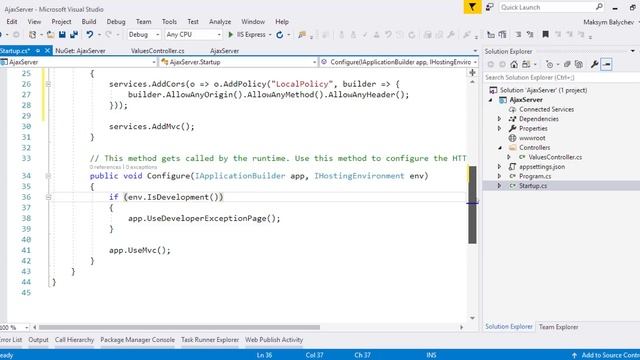Switch to the Team Explorer tab
This screenshot has height=360, width=640.
[x=558, y=327]
